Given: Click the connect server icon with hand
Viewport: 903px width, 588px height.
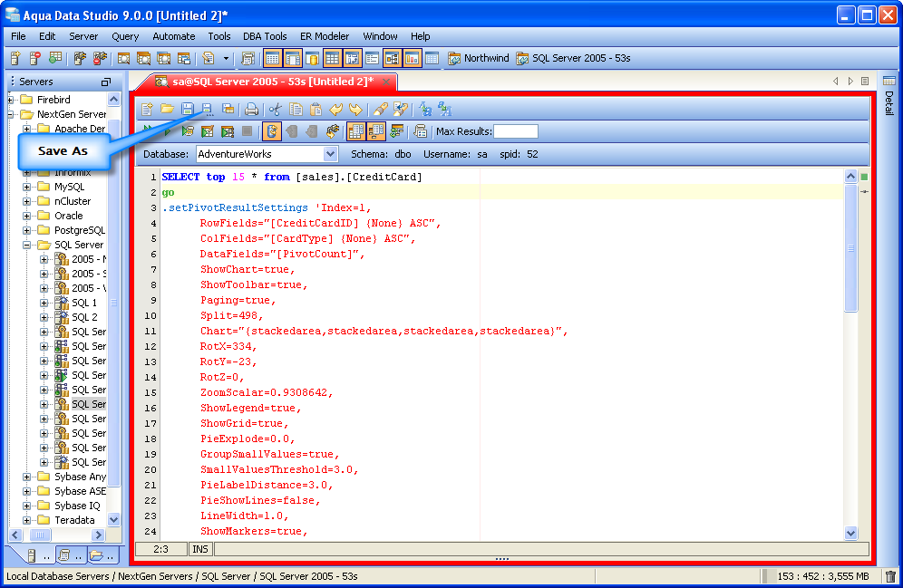Looking at the screenshot, I should click(80, 58).
